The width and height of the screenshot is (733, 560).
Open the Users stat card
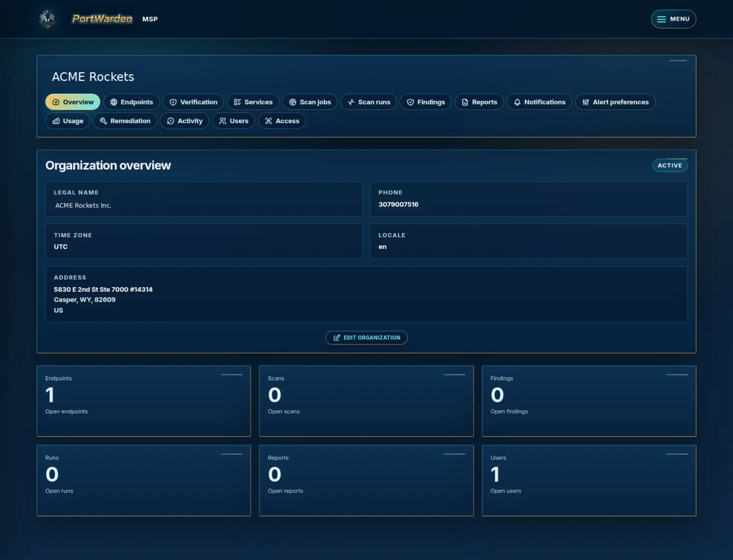[589, 481]
